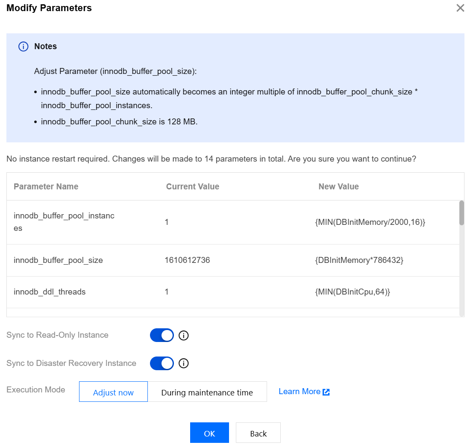Select the innodb_buffer_pool_size parameter row
The image size is (476, 448).
click(58, 260)
